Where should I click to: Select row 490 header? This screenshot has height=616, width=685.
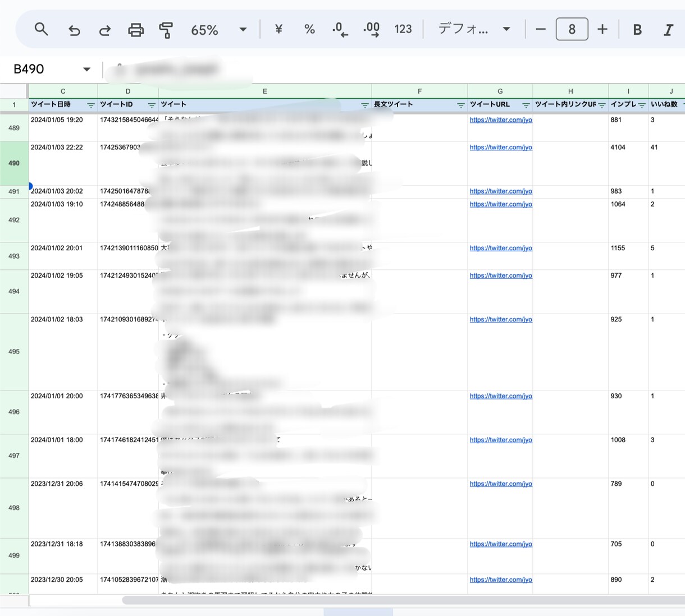coord(14,163)
